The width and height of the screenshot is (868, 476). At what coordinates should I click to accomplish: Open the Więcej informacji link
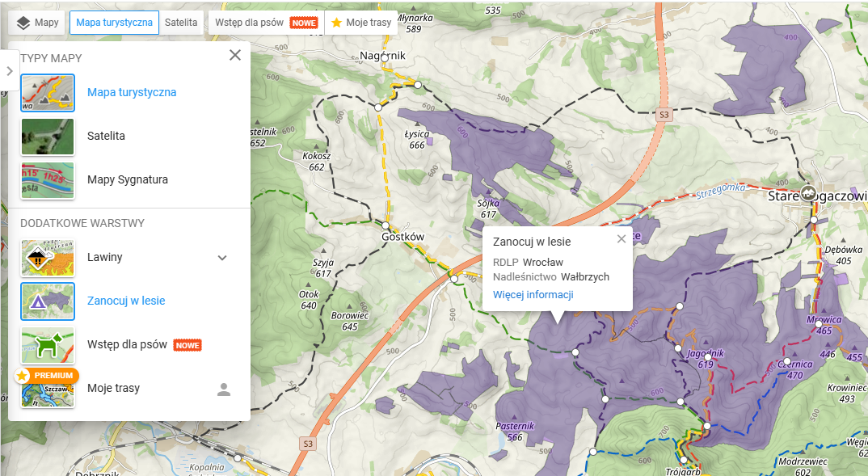pyautogui.click(x=533, y=294)
